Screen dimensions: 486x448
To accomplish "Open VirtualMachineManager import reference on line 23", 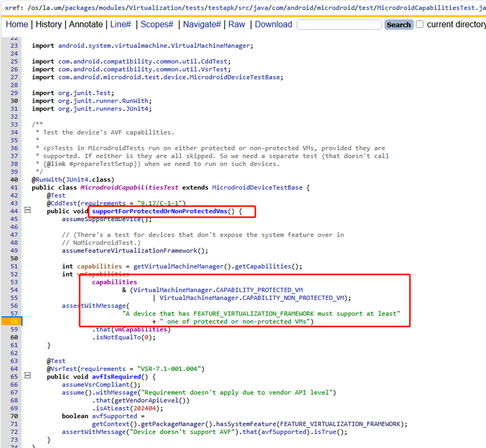I will (210, 46).
